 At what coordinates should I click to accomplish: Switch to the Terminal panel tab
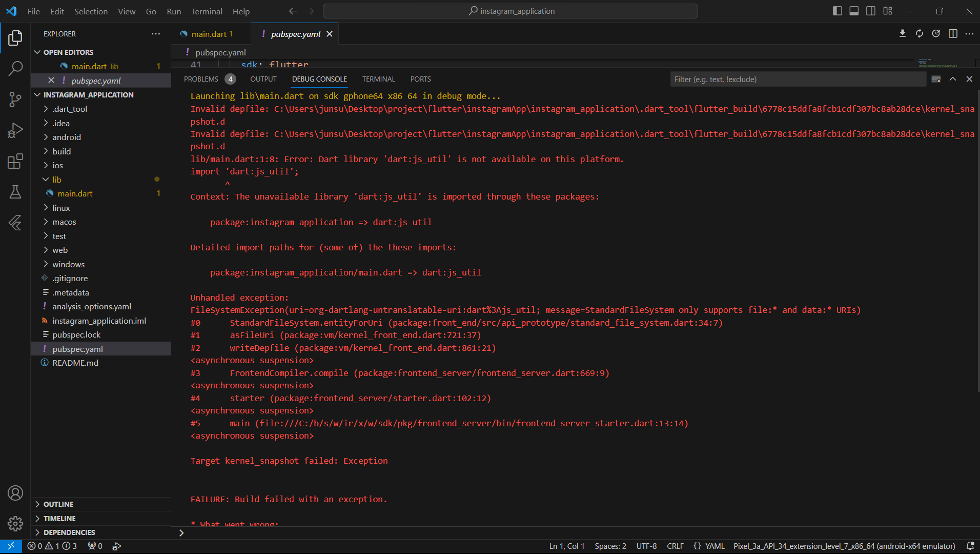click(x=379, y=79)
